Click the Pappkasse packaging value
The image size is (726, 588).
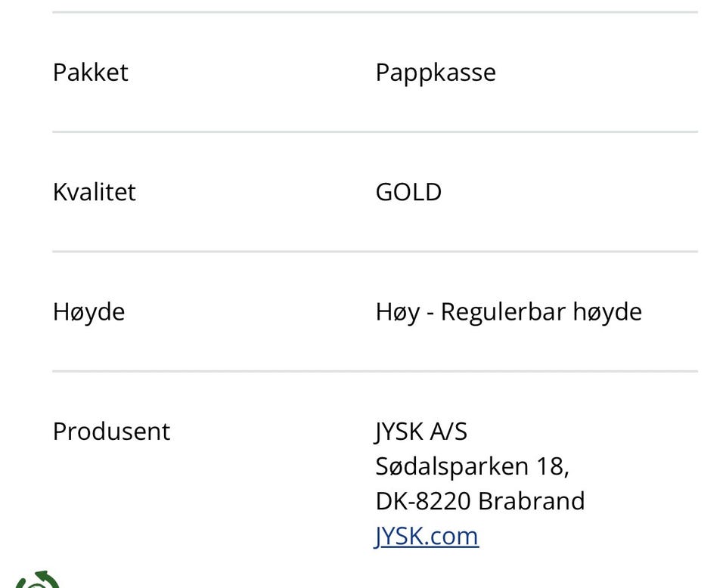(436, 73)
